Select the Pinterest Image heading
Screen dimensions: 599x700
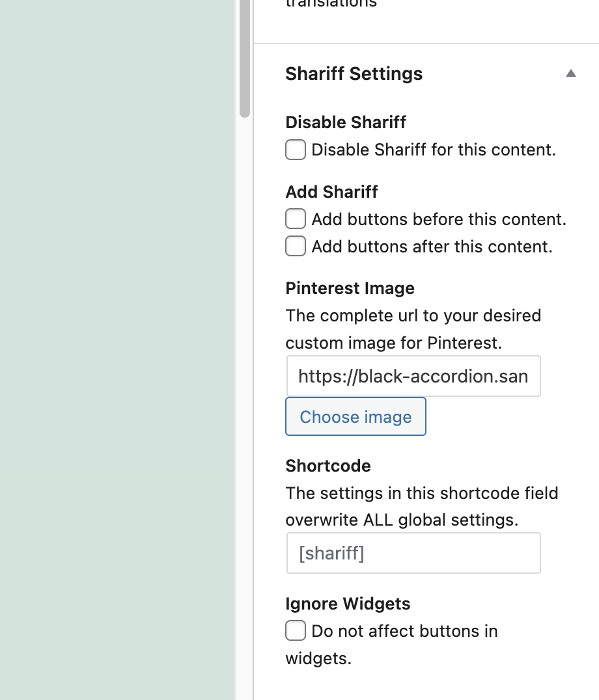tap(350, 288)
